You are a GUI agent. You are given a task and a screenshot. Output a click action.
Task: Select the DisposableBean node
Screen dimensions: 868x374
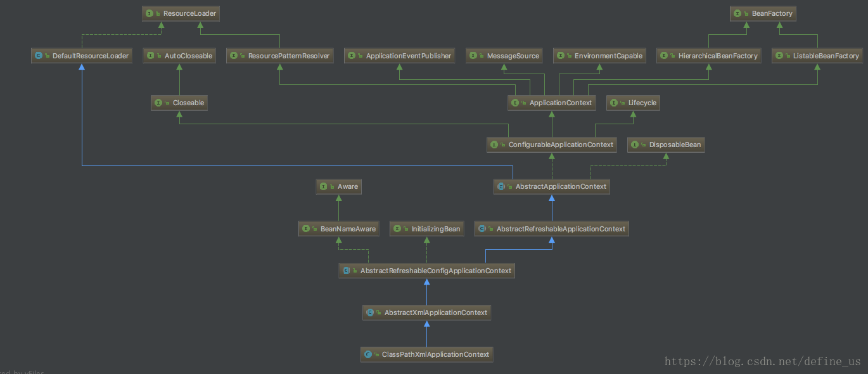pyautogui.click(x=666, y=145)
